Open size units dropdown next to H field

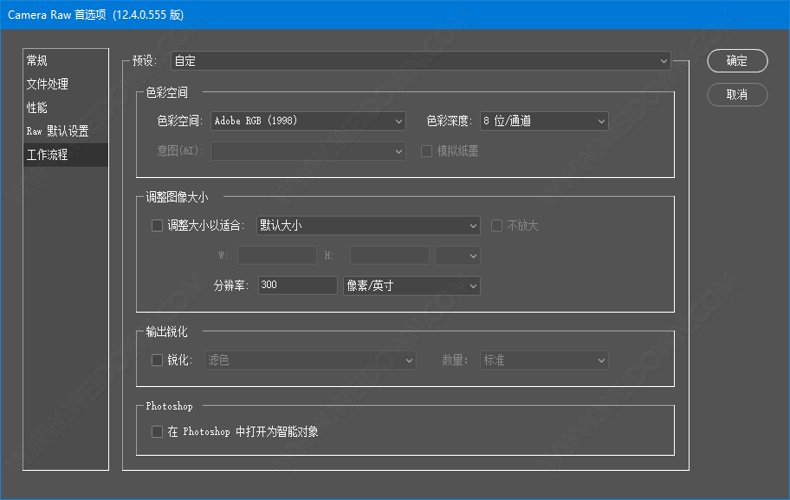click(x=457, y=256)
